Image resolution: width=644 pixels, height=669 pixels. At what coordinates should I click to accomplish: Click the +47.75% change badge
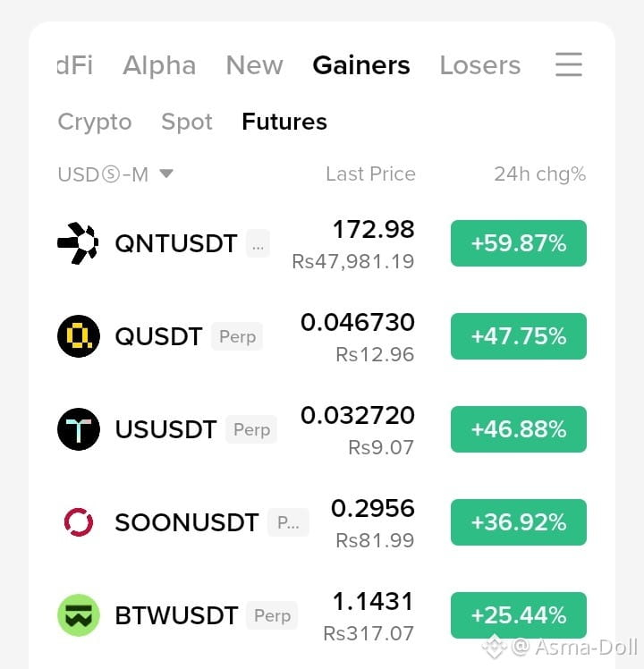(519, 336)
